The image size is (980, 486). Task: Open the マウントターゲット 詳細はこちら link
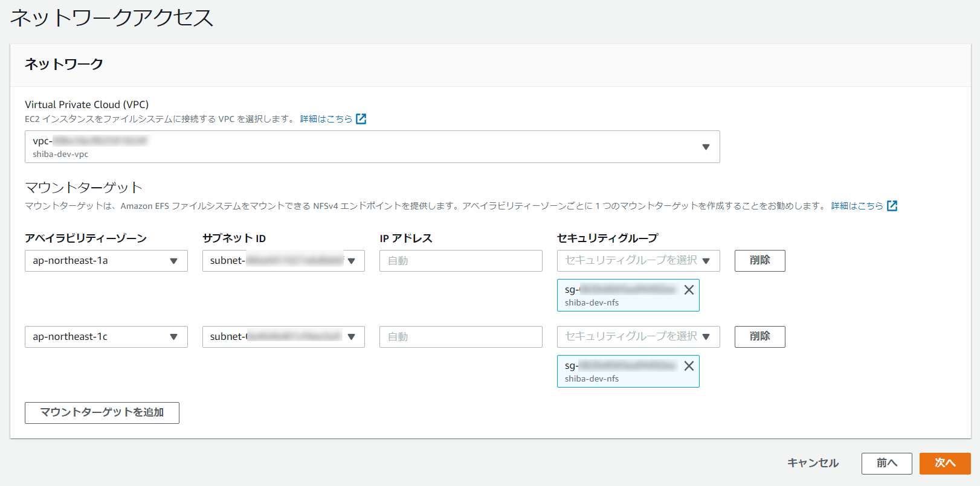pos(857,206)
